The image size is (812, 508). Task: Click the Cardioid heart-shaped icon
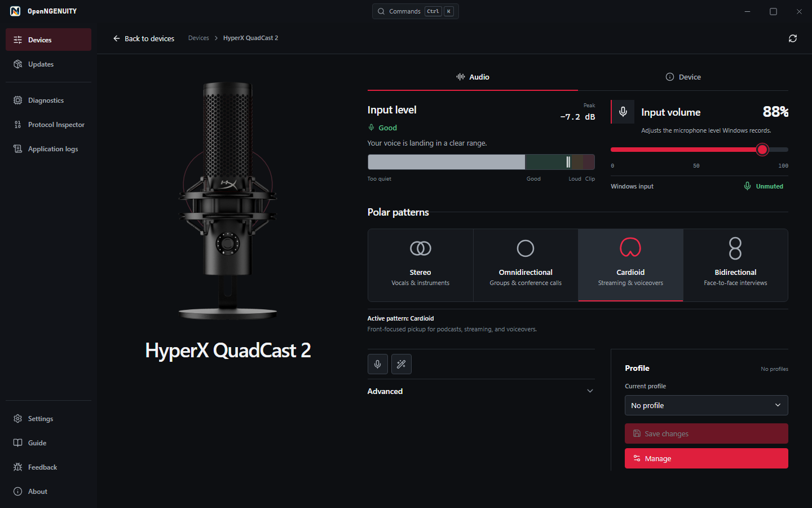coord(630,247)
